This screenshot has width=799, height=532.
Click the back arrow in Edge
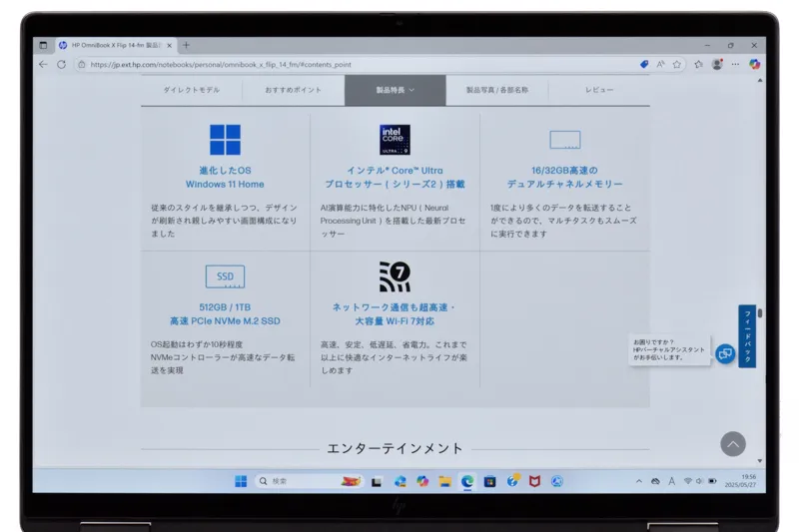(43, 65)
